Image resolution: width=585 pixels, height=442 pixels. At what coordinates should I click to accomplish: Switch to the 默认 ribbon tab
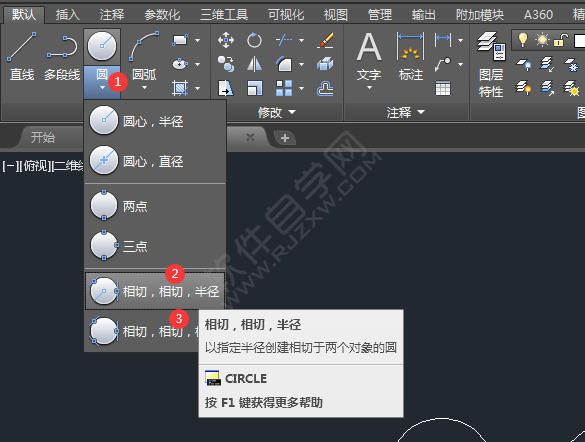coord(24,15)
